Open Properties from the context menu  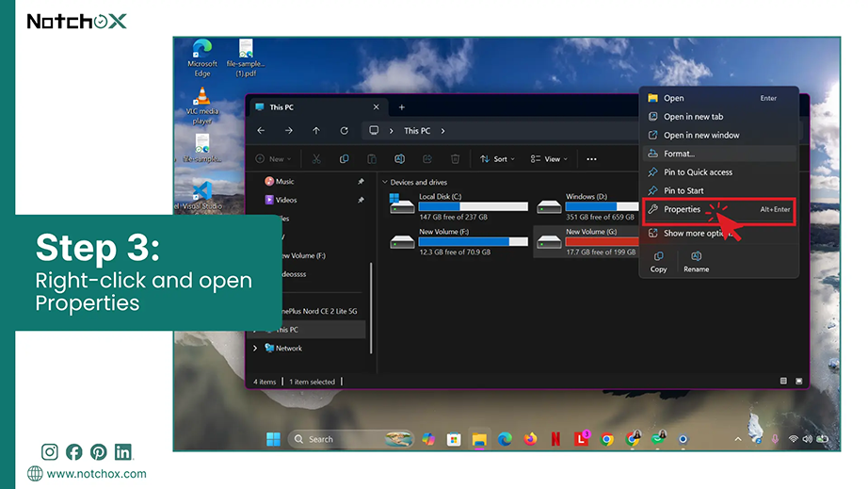[x=719, y=210]
